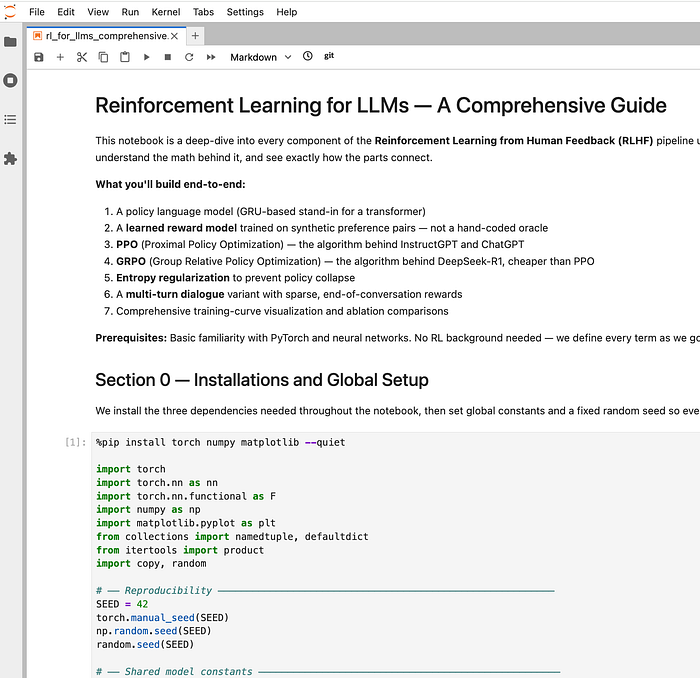Close the rl_for_llms_comprehensive notebook tab

(175, 36)
